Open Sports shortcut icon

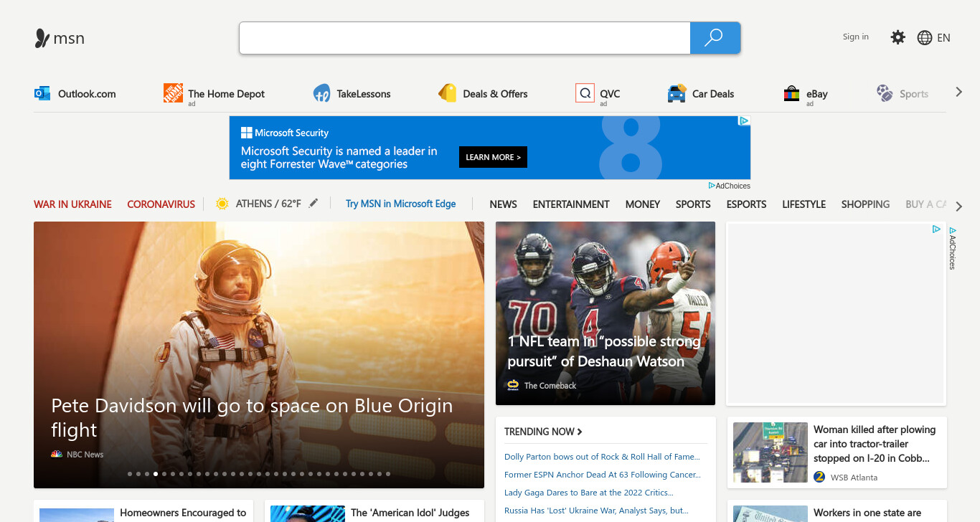pyautogui.click(x=885, y=93)
